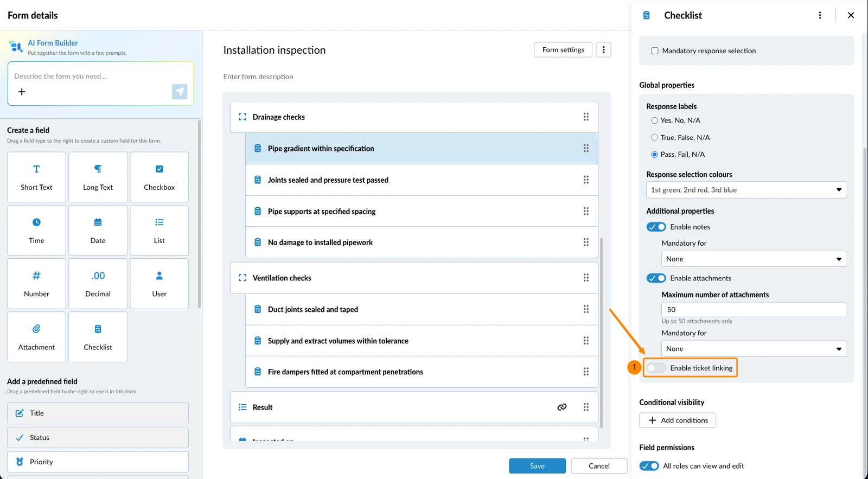868x479 pixels.
Task: Pick the Decimal field tile
Action: click(x=98, y=284)
